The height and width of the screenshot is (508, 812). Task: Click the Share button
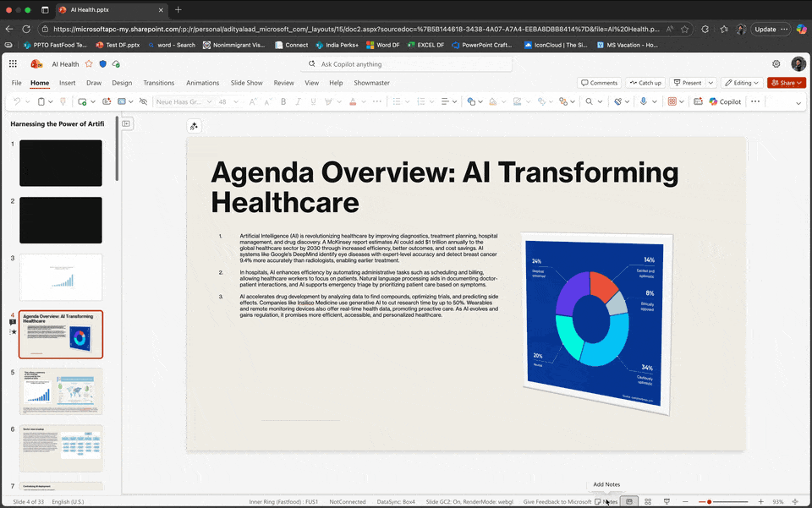[x=787, y=83]
